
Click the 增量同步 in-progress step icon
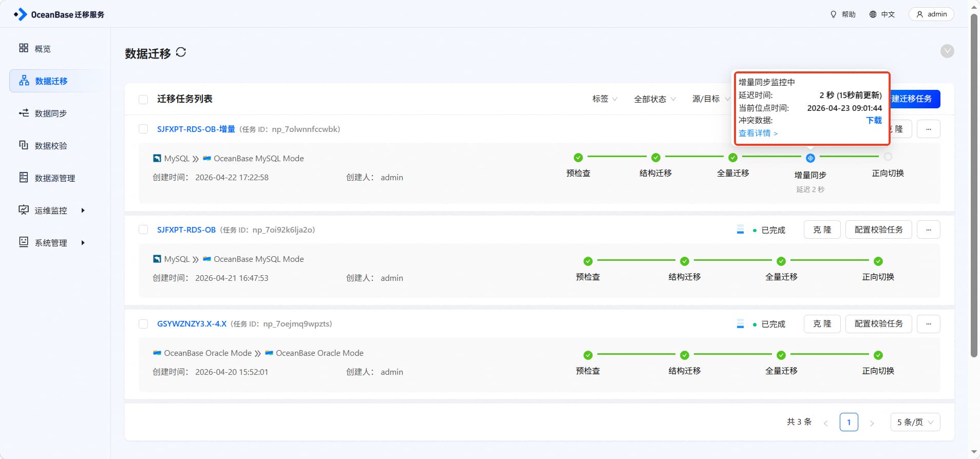810,158
